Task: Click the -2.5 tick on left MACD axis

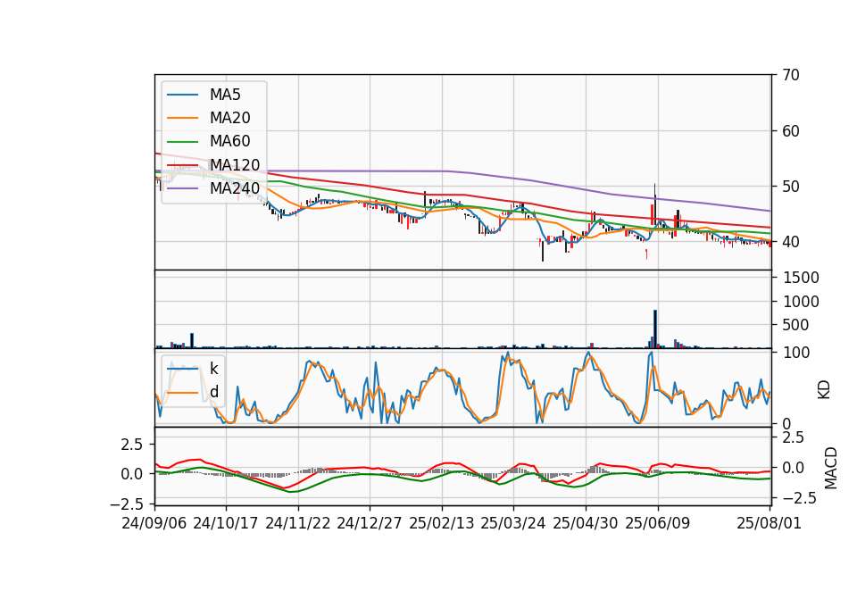Action: point(126,504)
